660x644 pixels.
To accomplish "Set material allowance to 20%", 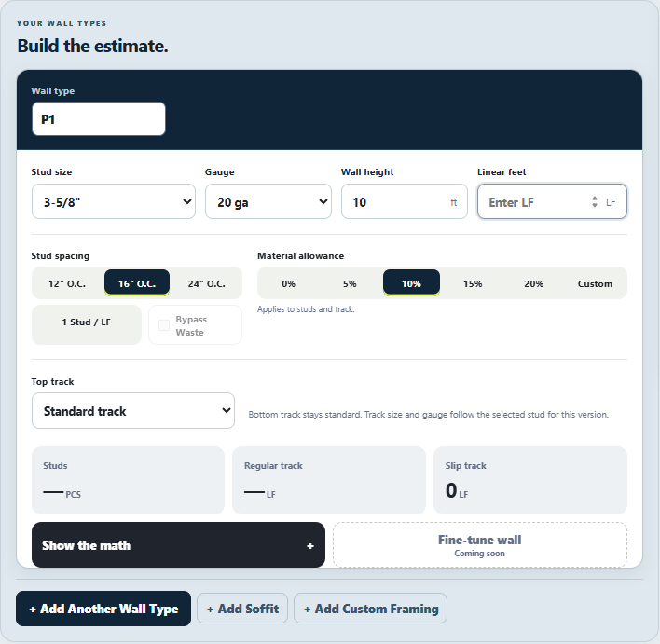I will pos(533,283).
